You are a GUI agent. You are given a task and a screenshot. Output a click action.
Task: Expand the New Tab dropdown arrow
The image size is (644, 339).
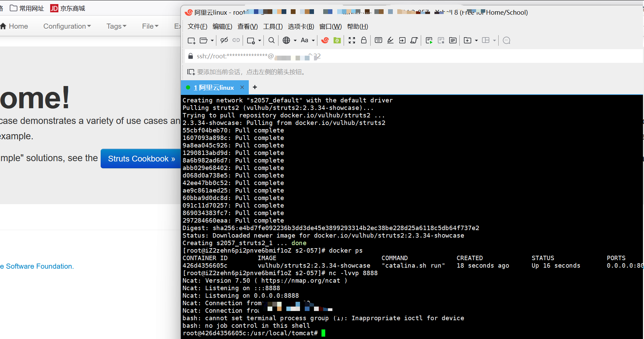click(476, 41)
